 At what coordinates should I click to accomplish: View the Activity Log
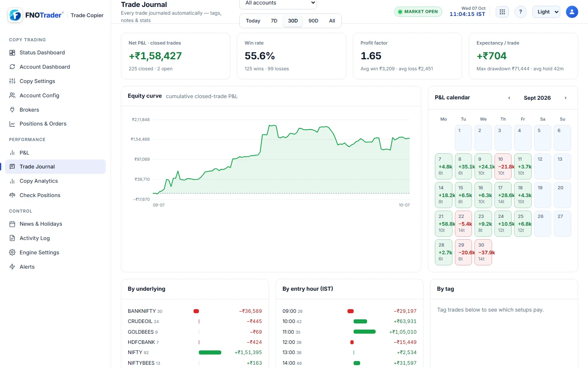pos(55,238)
